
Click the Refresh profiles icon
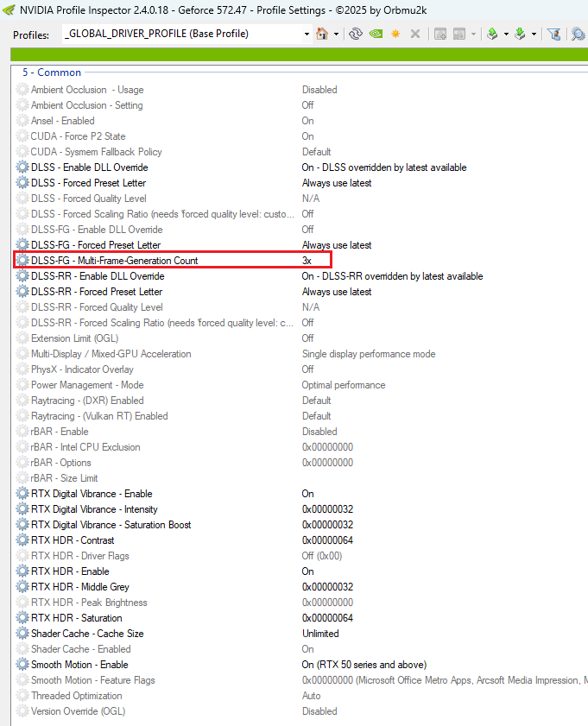pos(356,34)
